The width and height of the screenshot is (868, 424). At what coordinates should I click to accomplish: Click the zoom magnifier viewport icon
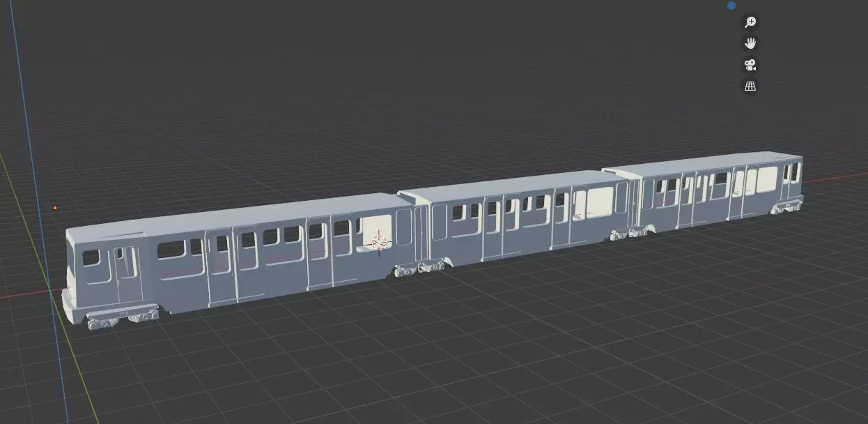(750, 22)
